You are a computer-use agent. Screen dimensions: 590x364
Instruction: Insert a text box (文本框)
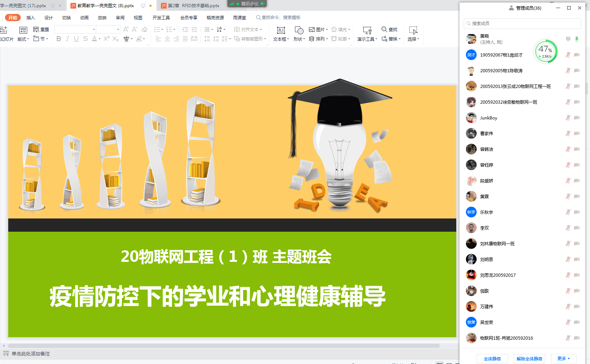pos(281,34)
